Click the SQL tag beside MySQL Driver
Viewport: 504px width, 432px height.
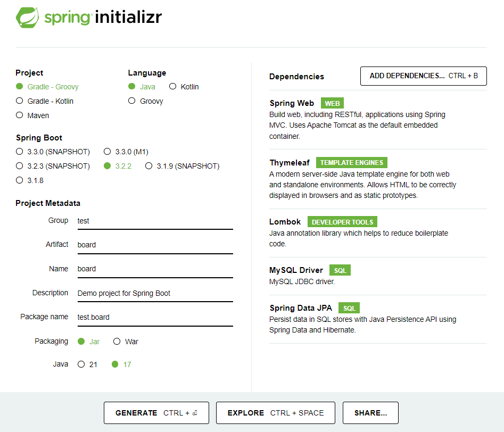(x=340, y=270)
